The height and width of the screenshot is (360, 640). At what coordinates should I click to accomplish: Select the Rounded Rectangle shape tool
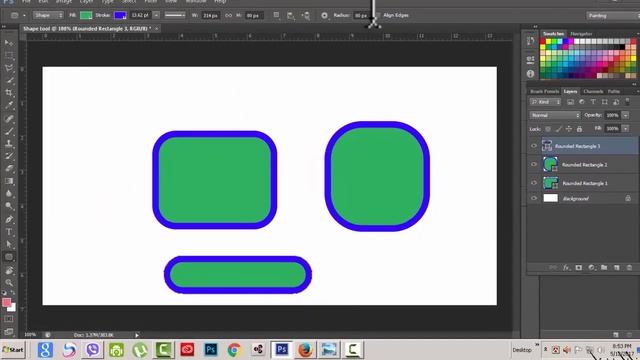9,257
